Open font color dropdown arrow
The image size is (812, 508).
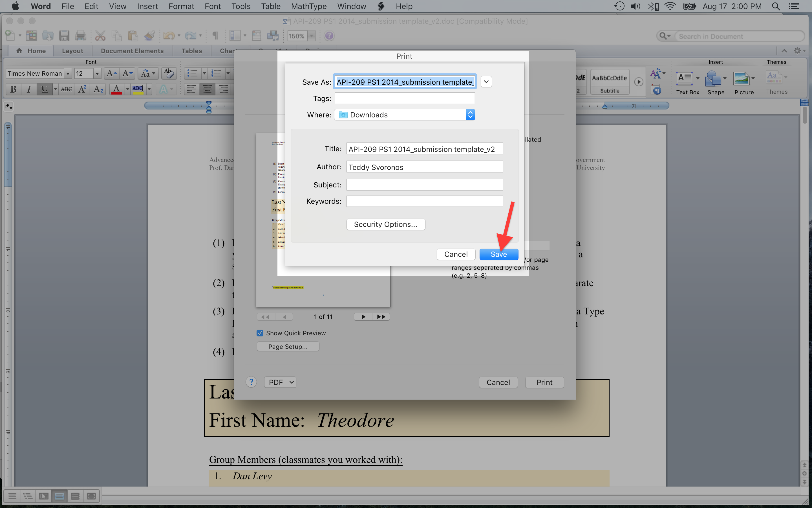pyautogui.click(x=127, y=89)
